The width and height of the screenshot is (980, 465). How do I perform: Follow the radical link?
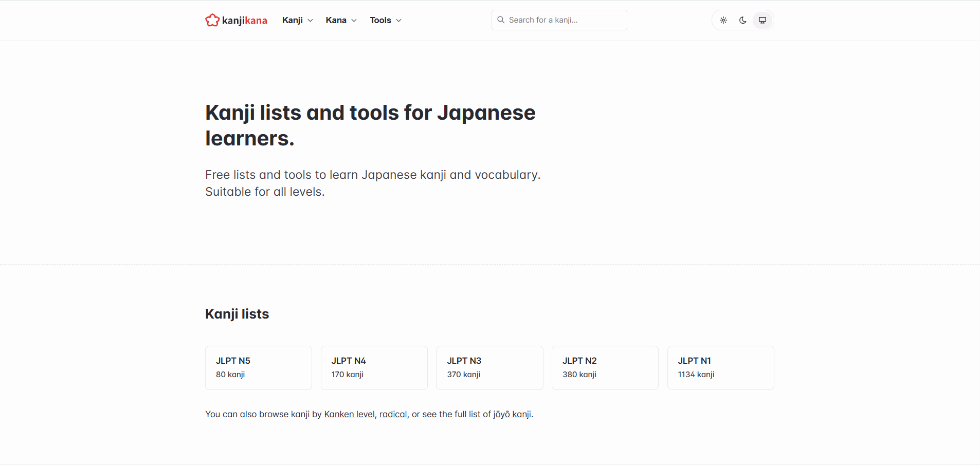(x=393, y=414)
